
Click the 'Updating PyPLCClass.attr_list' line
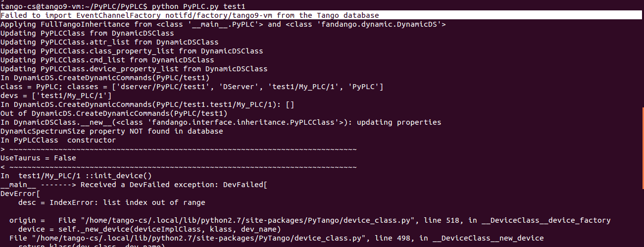(x=109, y=42)
